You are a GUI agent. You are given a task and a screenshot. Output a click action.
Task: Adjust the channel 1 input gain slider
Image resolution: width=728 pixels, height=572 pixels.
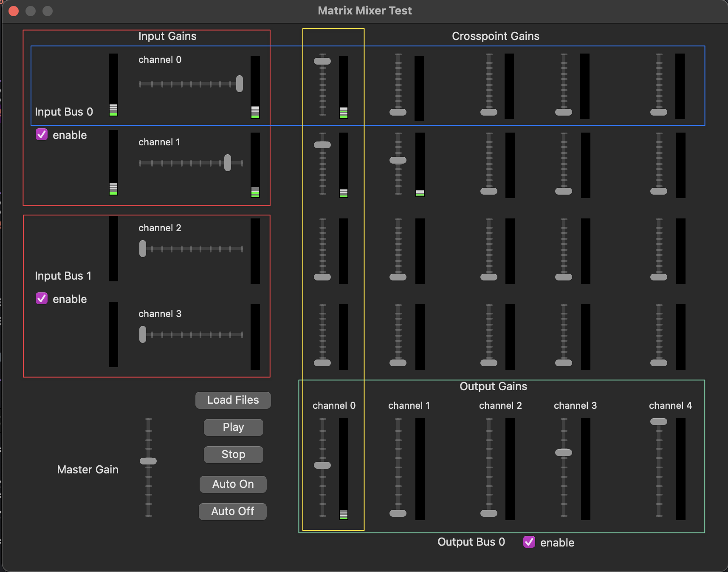[x=229, y=163]
